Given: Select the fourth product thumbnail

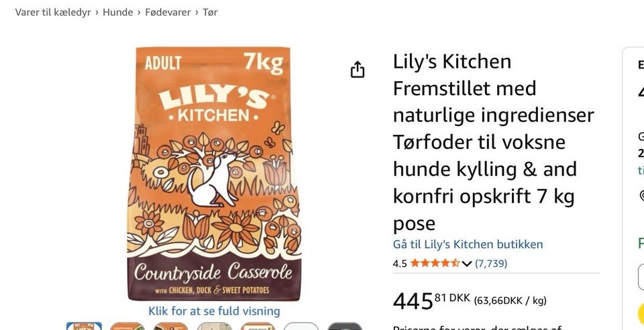Looking at the screenshot, I should [215, 326].
